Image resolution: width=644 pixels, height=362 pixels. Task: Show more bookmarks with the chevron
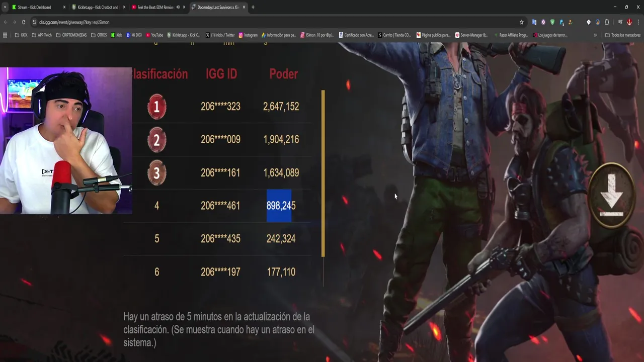[595, 35]
